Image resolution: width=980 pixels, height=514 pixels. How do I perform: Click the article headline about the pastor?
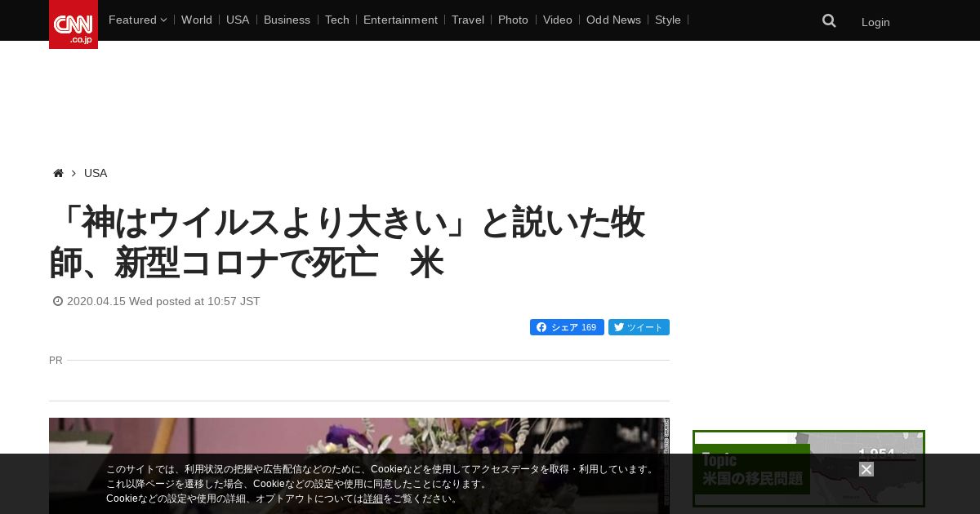click(x=348, y=243)
